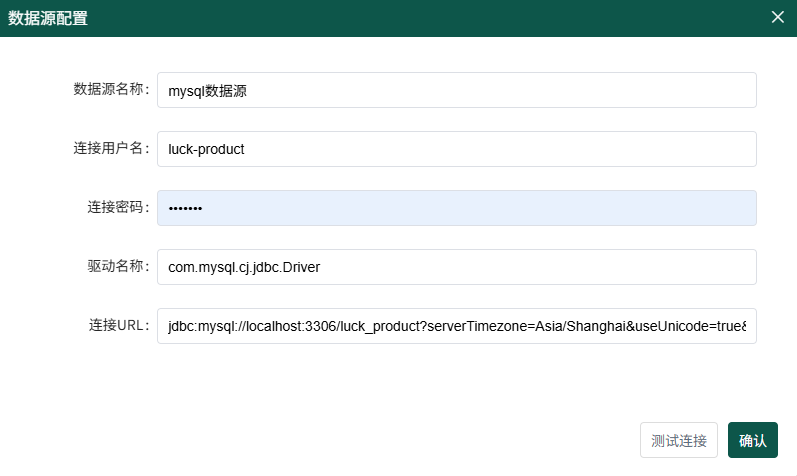Click the 测试连接 button
The image size is (797, 476).
(x=678, y=440)
